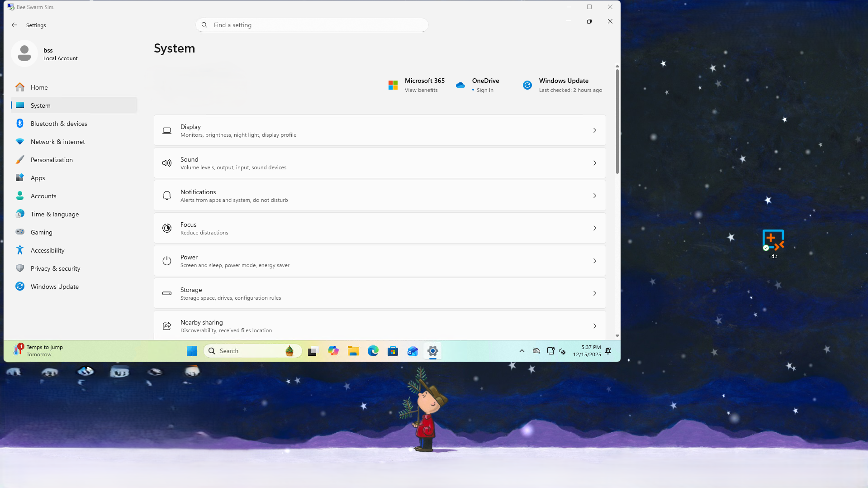Image resolution: width=868 pixels, height=488 pixels.
Task: Open Network & internet settings
Action: point(57,141)
